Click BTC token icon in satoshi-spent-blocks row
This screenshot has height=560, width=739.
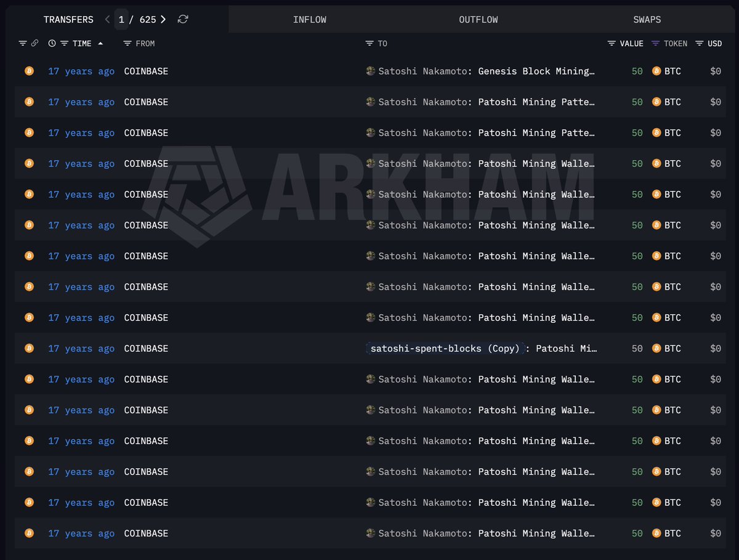[656, 348]
